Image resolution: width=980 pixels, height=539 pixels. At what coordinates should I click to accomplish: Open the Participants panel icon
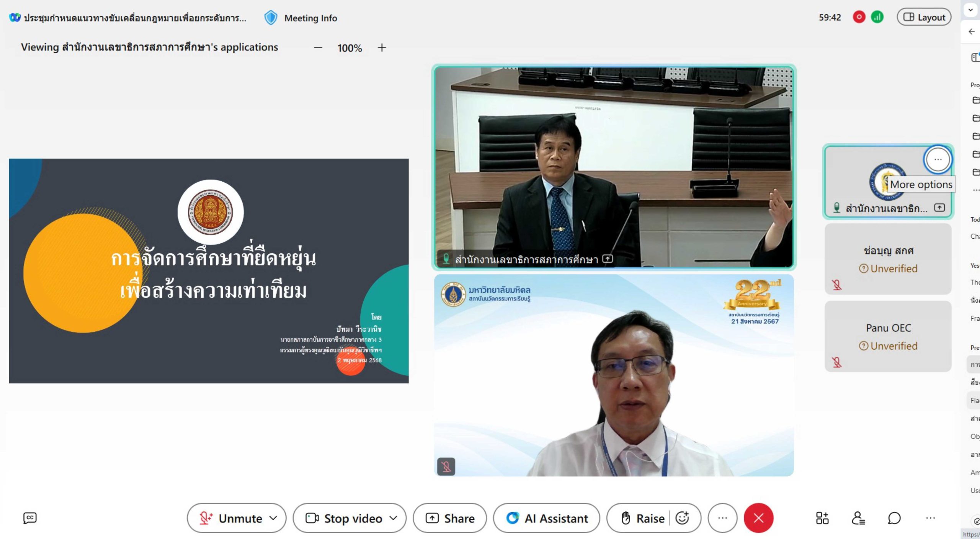point(858,518)
